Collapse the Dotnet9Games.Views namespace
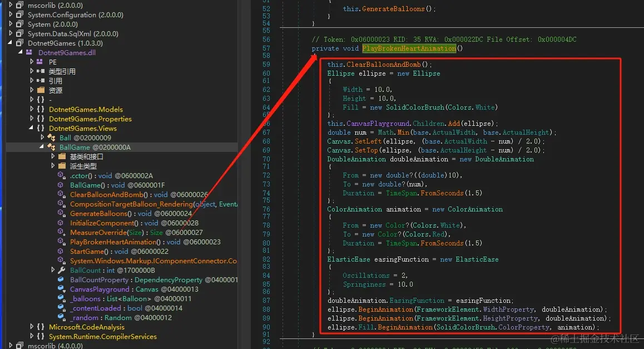This screenshot has width=644, height=349. (31, 128)
